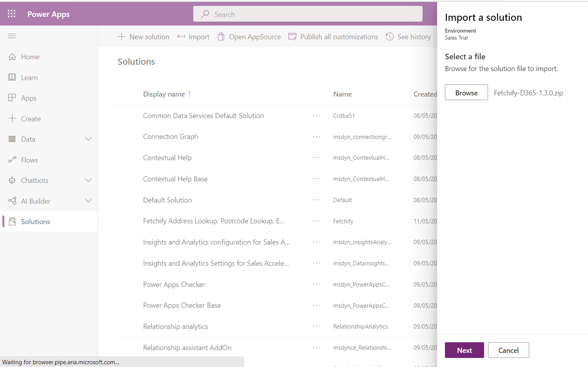
Task: Open more options for Default Solution row
Action: coord(317,200)
